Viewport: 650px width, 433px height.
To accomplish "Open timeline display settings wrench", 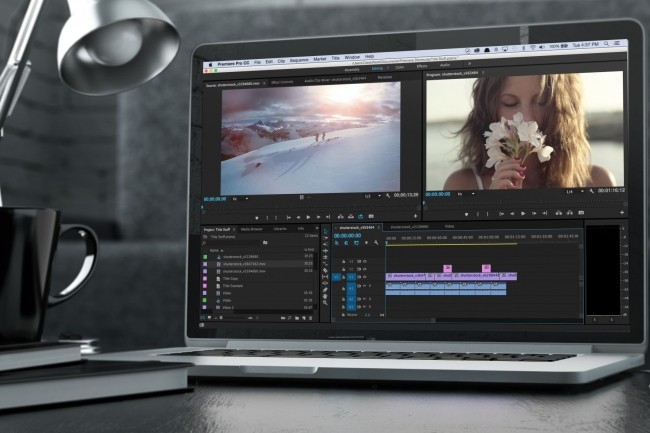I will pyautogui.click(x=376, y=243).
